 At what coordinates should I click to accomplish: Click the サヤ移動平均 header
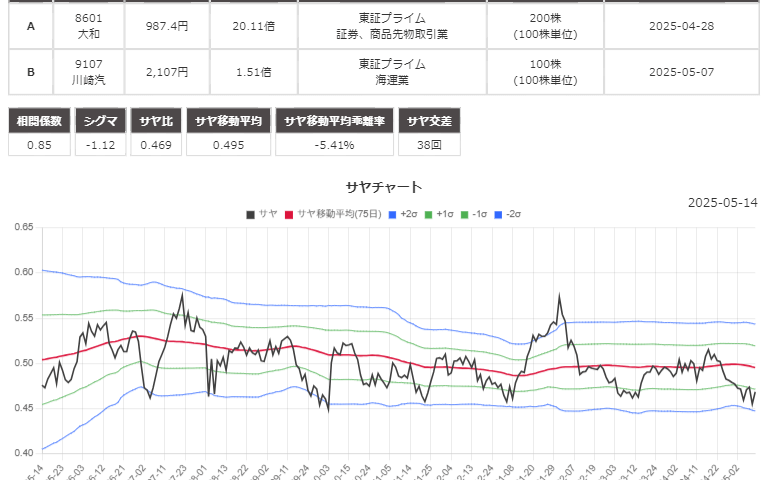tap(228, 120)
